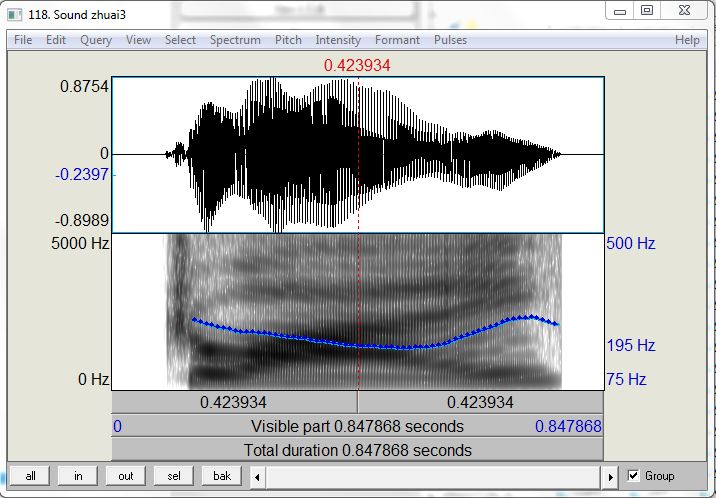Viewport: 716px width, 498px height.
Task: Close the Sound zhuai3 window
Action: [x=684, y=11]
